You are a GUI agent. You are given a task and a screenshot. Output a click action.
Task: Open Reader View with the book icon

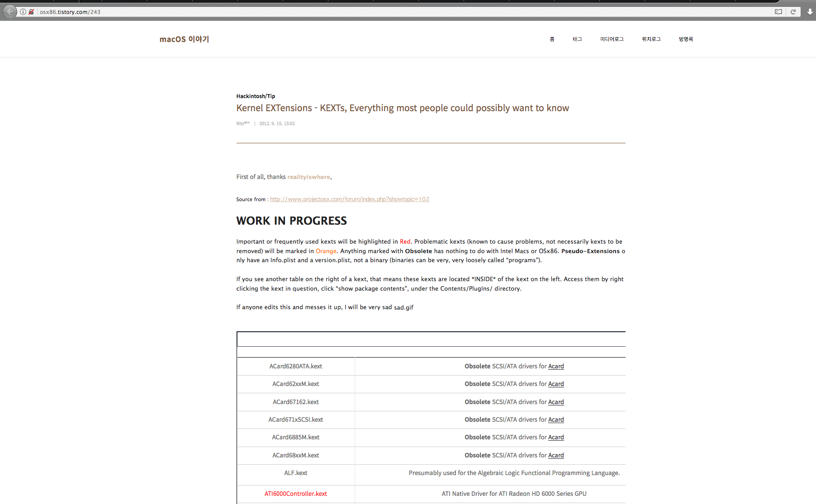click(x=778, y=12)
